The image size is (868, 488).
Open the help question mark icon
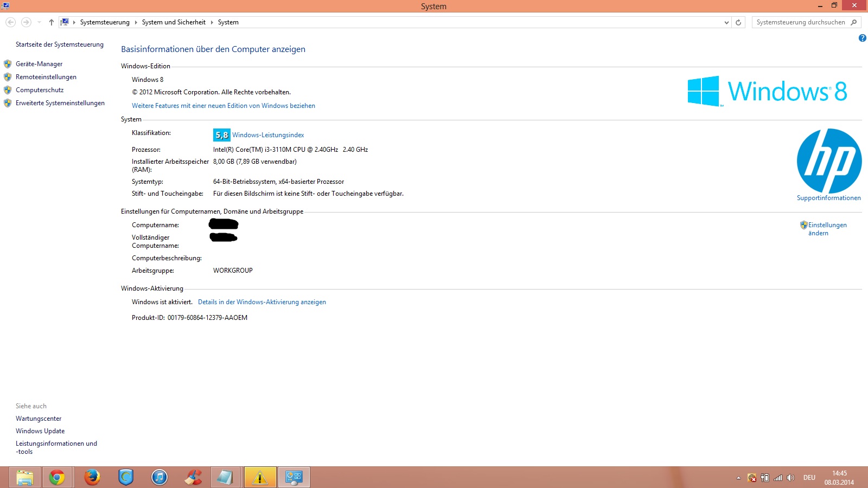pyautogui.click(x=863, y=38)
